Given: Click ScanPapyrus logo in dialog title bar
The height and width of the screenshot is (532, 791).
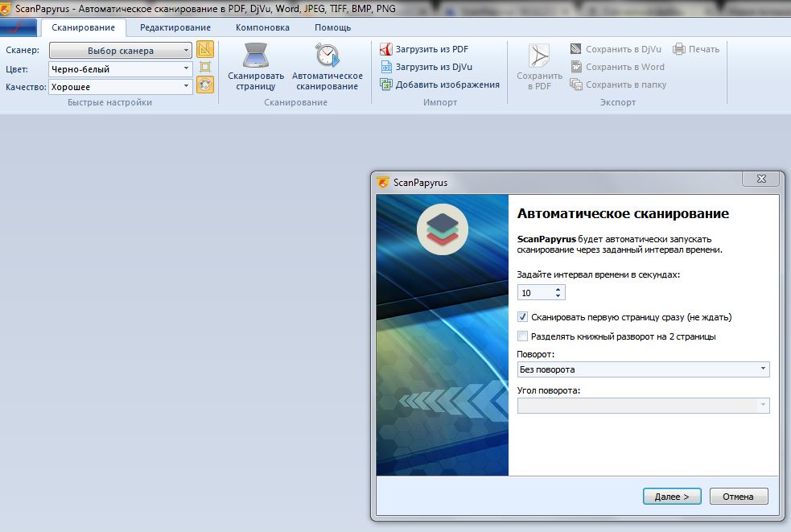Looking at the screenshot, I should [383, 182].
